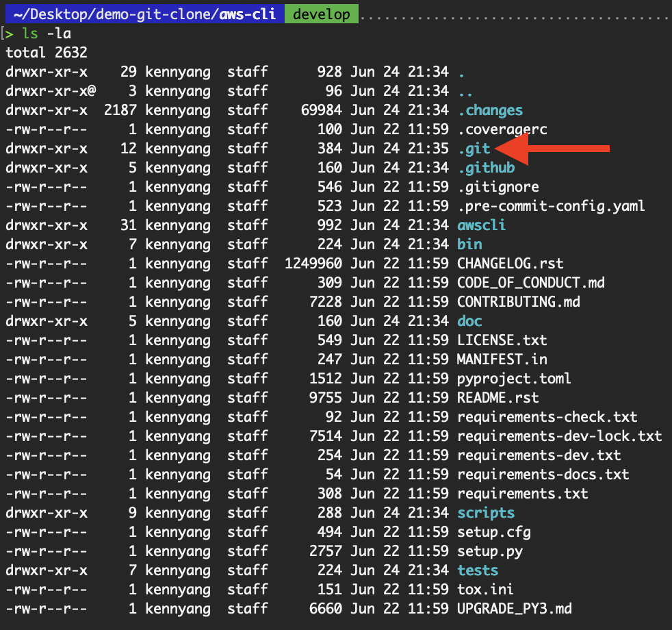The height and width of the screenshot is (630, 672).
Task: Click the 7228 size of CONTRIBUTING.md
Action: click(326, 302)
